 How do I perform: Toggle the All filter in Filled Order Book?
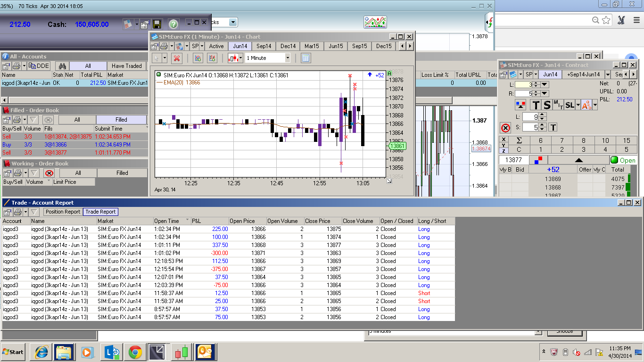[77, 120]
